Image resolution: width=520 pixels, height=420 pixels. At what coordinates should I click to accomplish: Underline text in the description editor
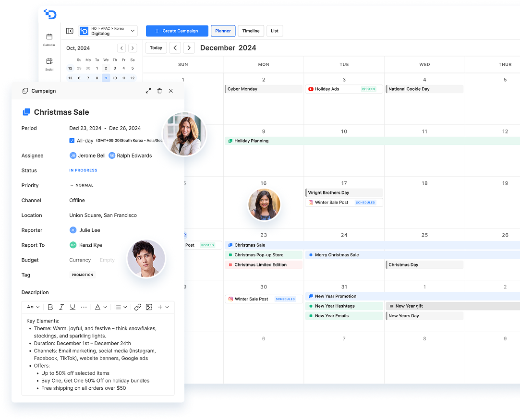click(x=73, y=307)
